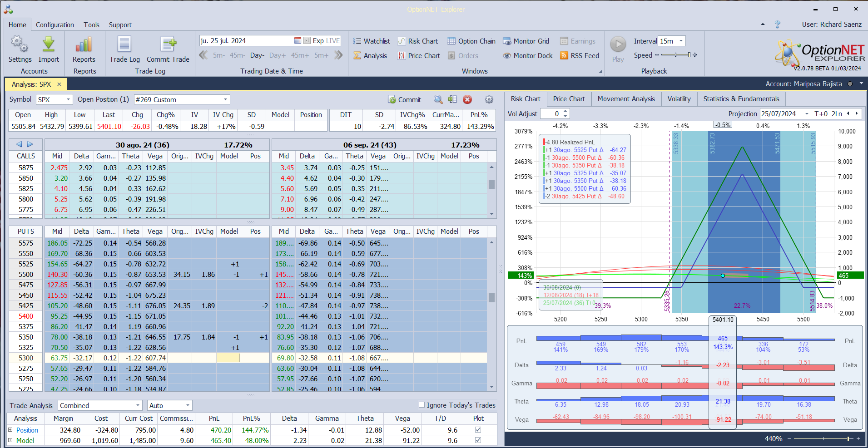Image resolution: width=868 pixels, height=448 pixels.
Task: Open the Reports chart icon
Action: click(x=84, y=44)
